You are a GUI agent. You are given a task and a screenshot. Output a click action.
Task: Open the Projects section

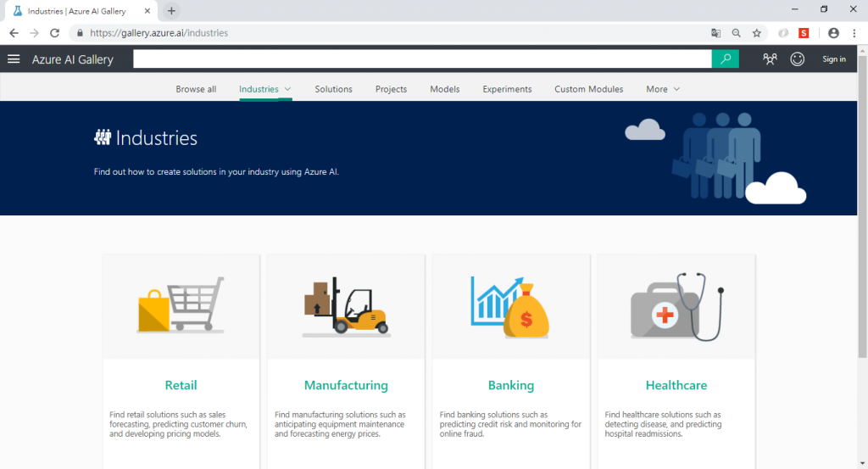pyautogui.click(x=391, y=89)
